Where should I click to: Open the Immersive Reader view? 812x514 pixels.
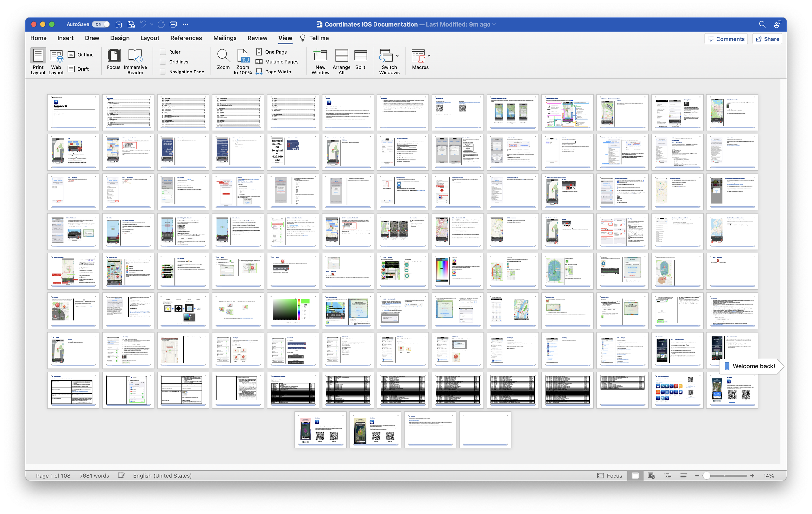(x=135, y=56)
